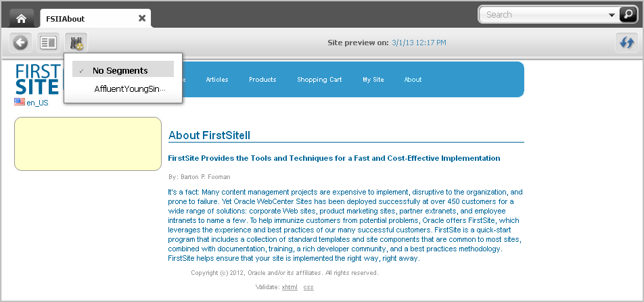Screen dimensions: 644x302
Task: Click the refresh preview icon
Action: click(x=626, y=43)
